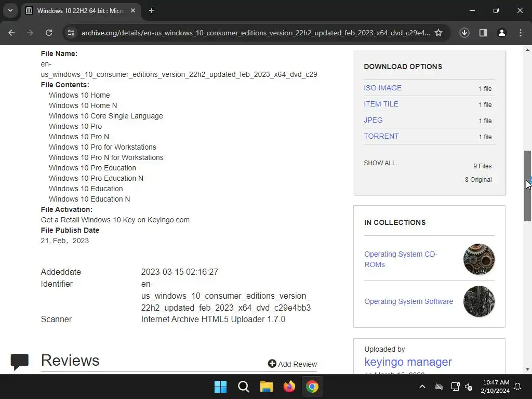Viewport: 532px width, 399px height.
Task: Close the Windows 10 22H2 tab
Action: (x=133, y=11)
